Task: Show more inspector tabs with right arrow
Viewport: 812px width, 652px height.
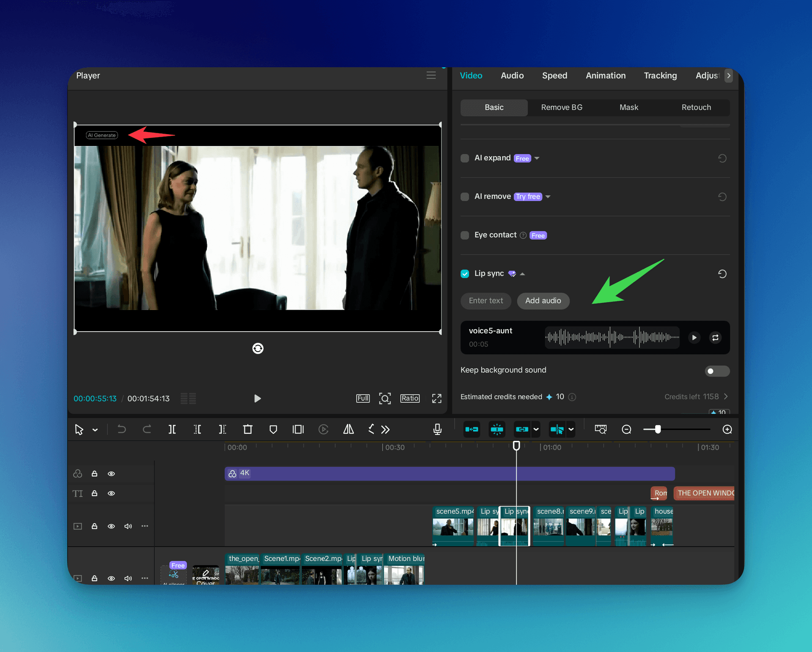Action: tap(729, 75)
